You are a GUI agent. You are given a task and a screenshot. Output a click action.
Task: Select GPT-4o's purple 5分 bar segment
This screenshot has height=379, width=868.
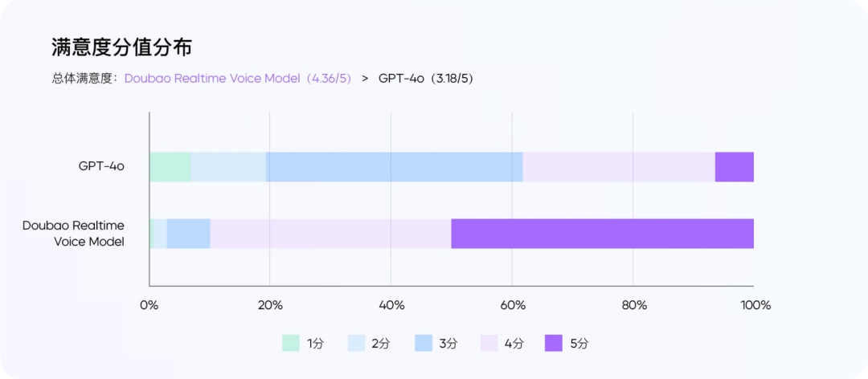click(735, 167)
